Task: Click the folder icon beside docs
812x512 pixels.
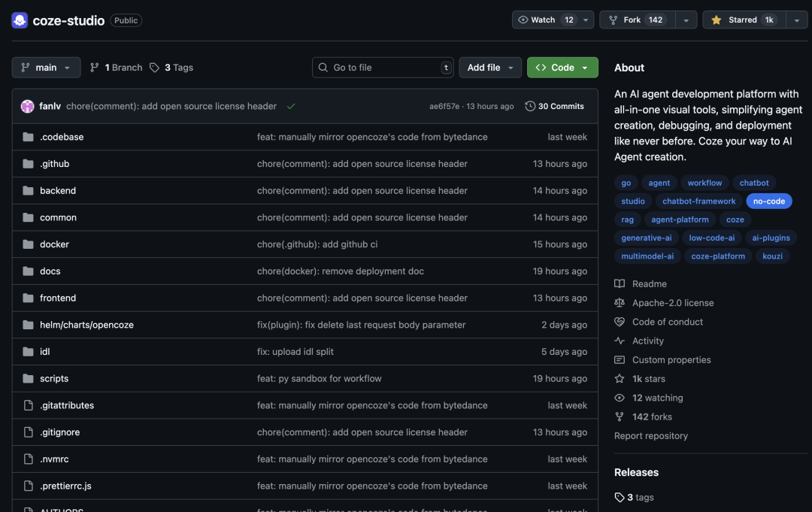Action: point(28,271)
